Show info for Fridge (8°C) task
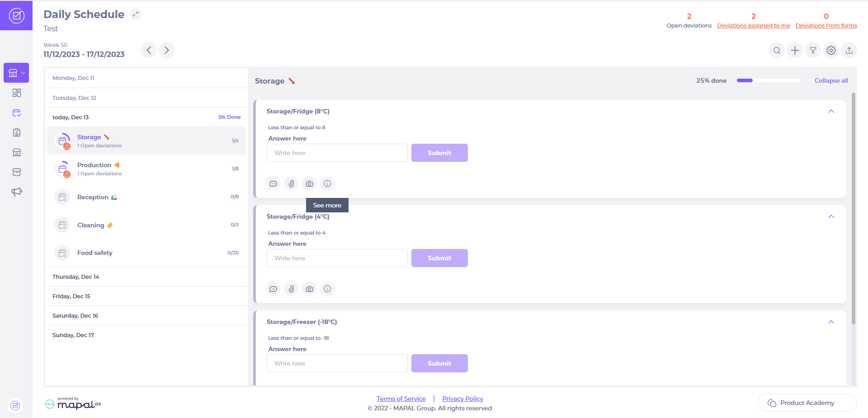This screenshot has width=868, height=418. click(x=327, y=183)
